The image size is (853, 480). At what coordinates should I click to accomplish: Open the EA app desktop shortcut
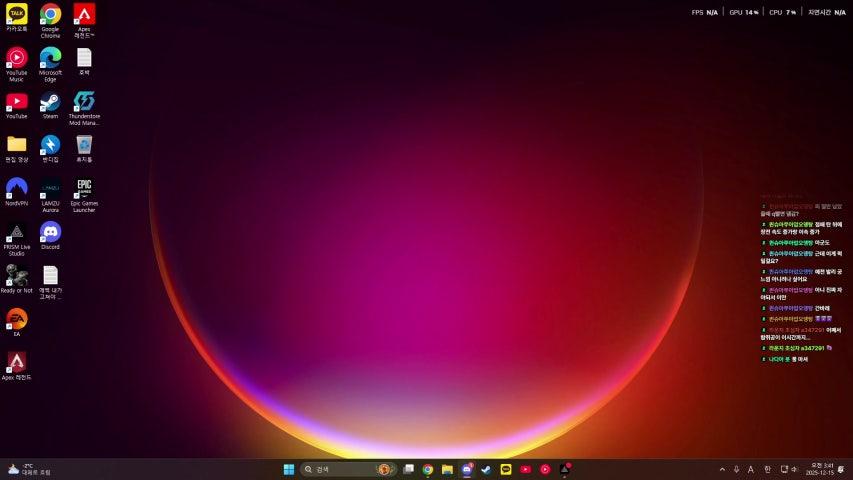point(17,319)
